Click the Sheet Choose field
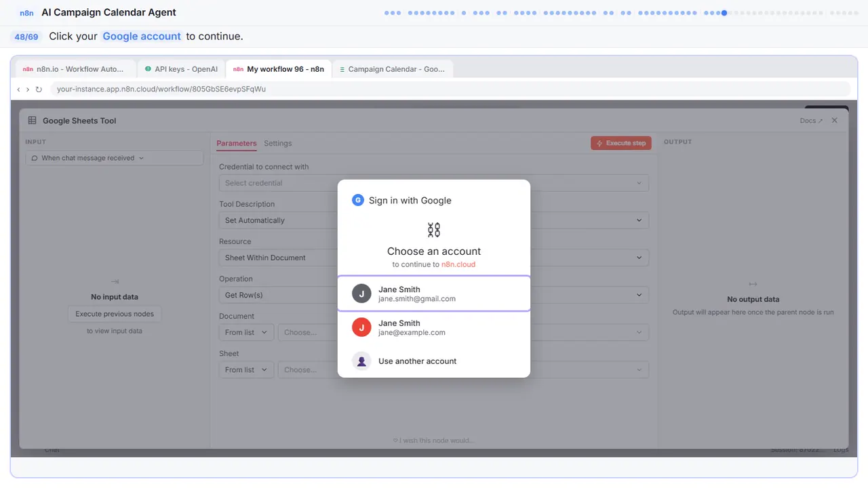 pos(463,369)
